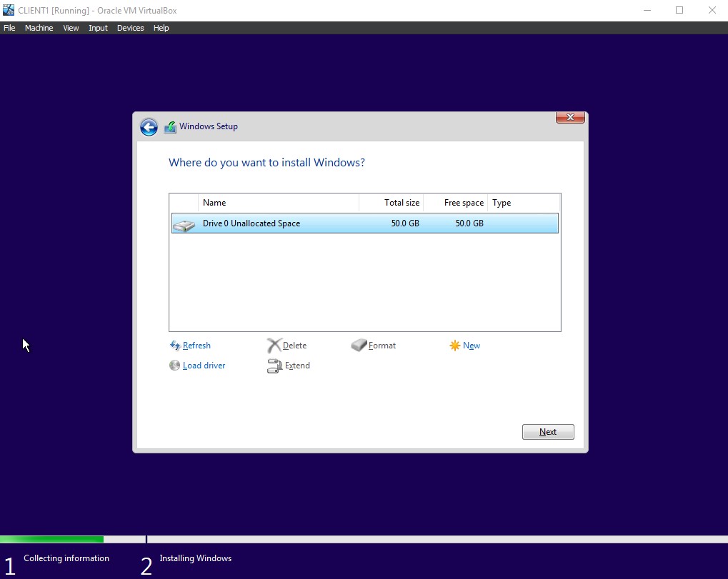The width and height of the screenshot is (728, 579).
Task: Go back with the blue arrow button
Action: click(x=149, y=126)
